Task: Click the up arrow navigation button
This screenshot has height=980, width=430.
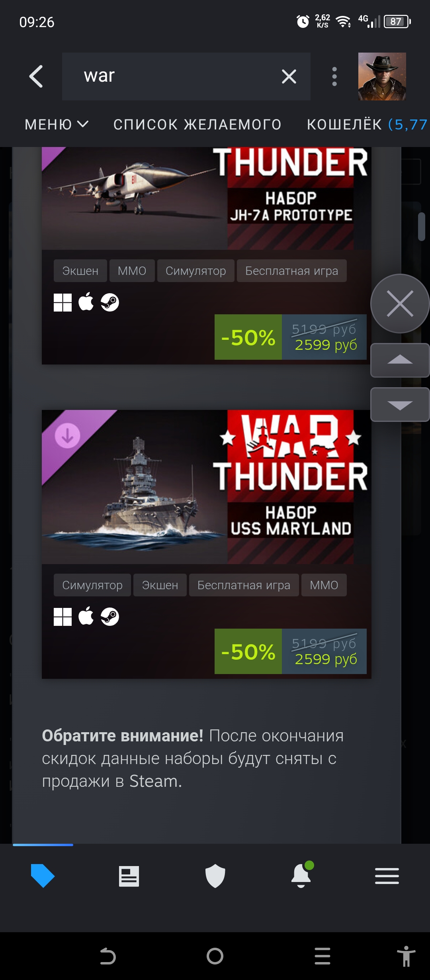Action: point(400,360)
